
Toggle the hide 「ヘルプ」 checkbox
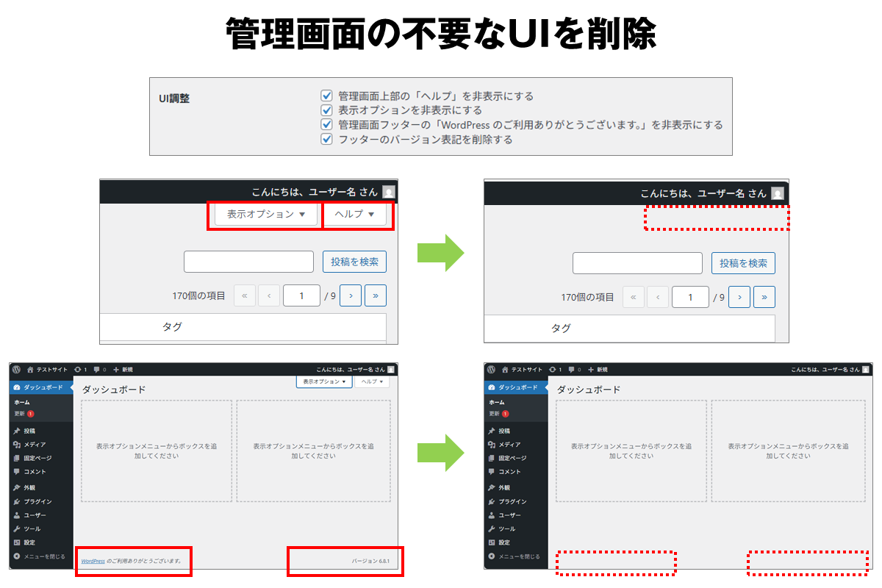327,96
